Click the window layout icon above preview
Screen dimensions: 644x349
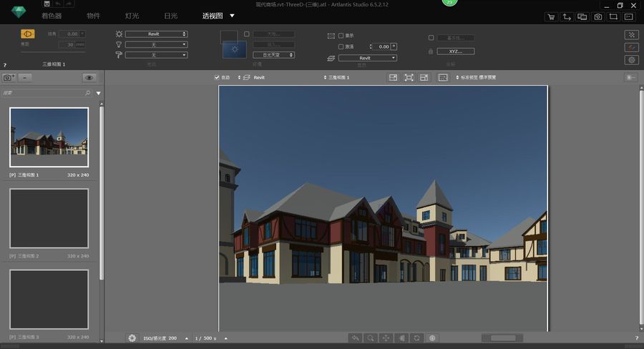(x=424, y=78)
